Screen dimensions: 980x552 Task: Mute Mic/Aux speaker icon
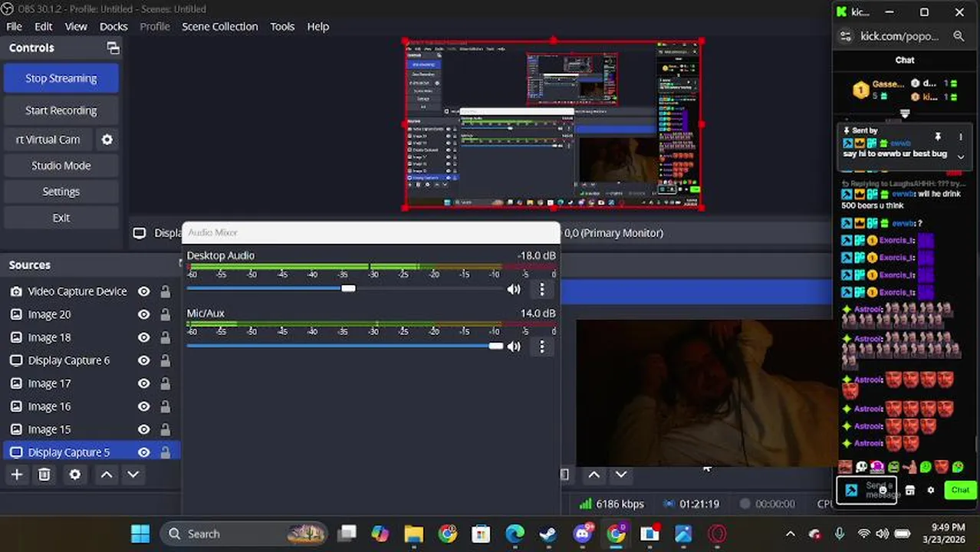tap(514, 347)
